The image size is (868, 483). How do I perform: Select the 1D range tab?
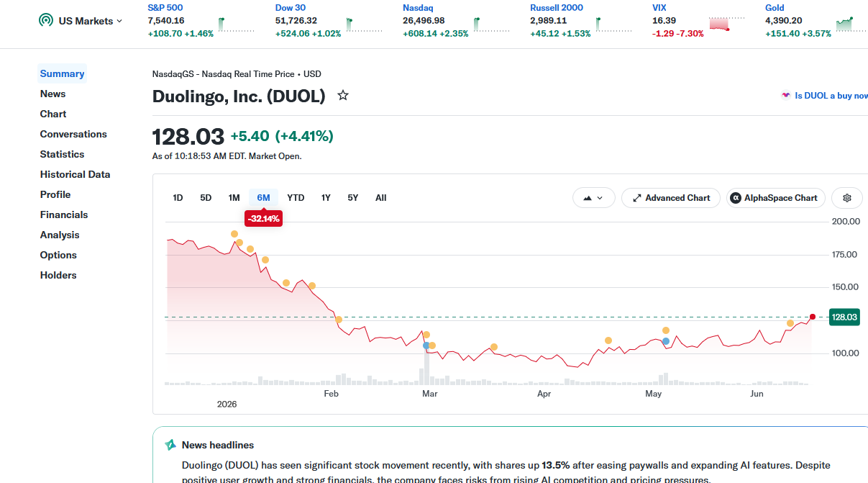(x=178, y=198)
